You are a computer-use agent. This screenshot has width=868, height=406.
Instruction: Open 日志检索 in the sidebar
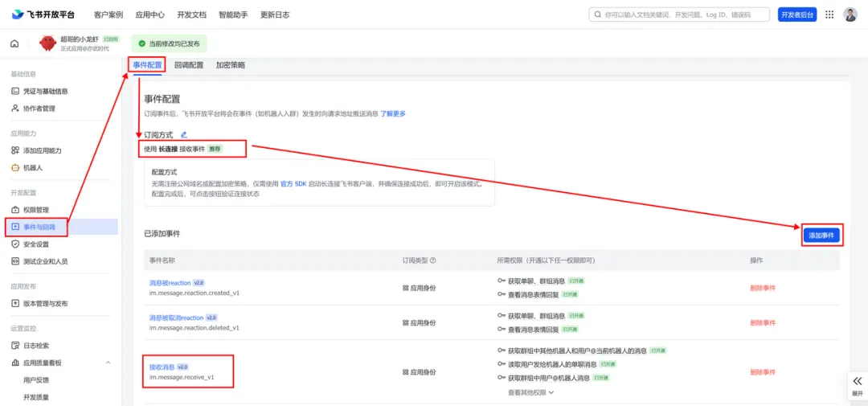(x=36, y=346)
